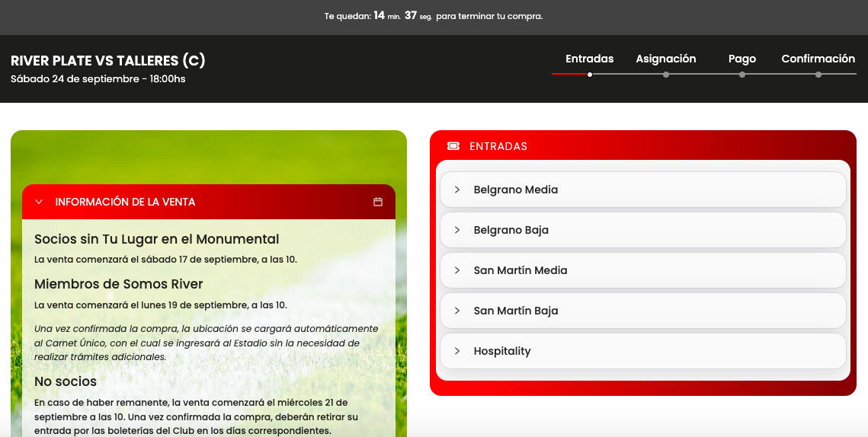Expand the San Martín Media chevron

point(457,270)
